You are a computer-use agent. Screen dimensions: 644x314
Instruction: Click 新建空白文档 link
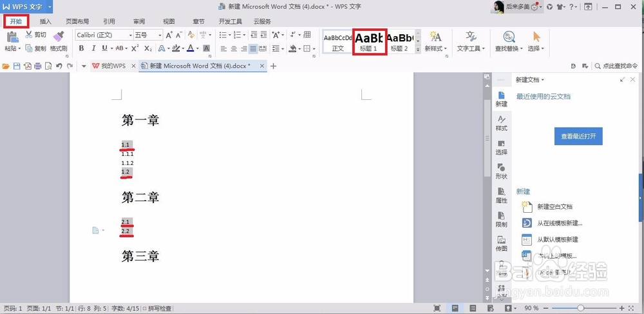click(554, 206)
